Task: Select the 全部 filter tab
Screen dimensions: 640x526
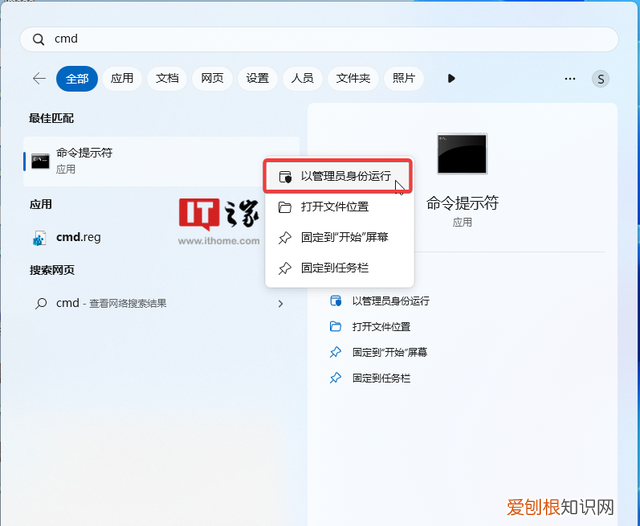Action: pyautogui.click(x=77, y=78)
